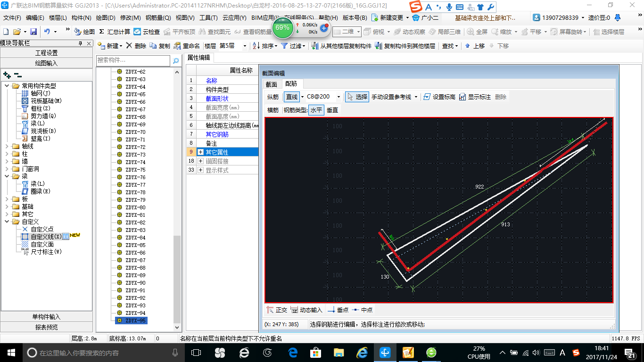The image size is (644, 362).
Task: Expand the 其它属性 property row
Action: [x=200, y=152]
